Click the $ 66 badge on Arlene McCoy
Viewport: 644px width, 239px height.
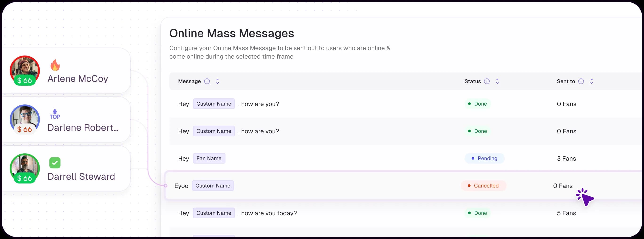click(x=24, y=80)
